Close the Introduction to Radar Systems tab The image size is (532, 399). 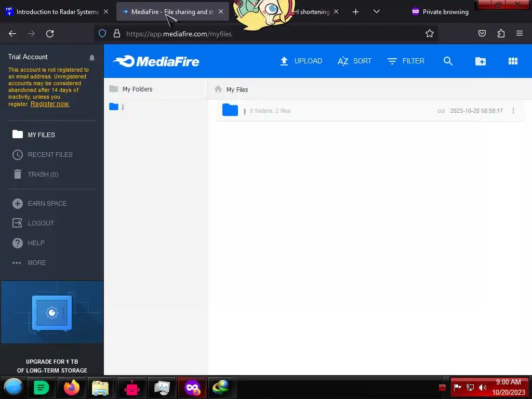click(106, 11)
